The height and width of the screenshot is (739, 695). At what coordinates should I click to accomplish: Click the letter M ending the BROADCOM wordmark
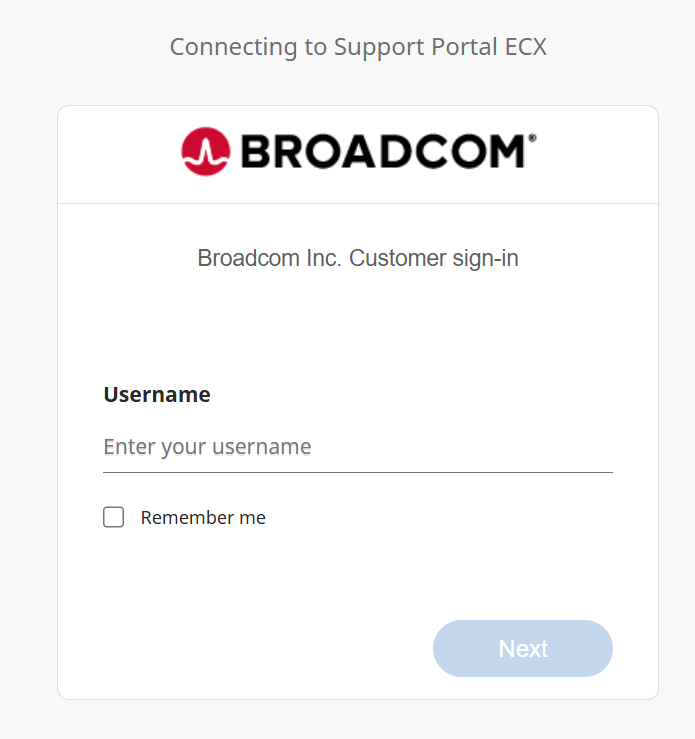click(x=506, y=152)
